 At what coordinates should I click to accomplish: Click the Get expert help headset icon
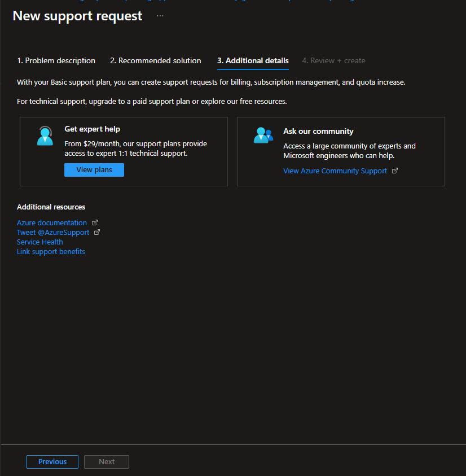[x=45, y=136]
